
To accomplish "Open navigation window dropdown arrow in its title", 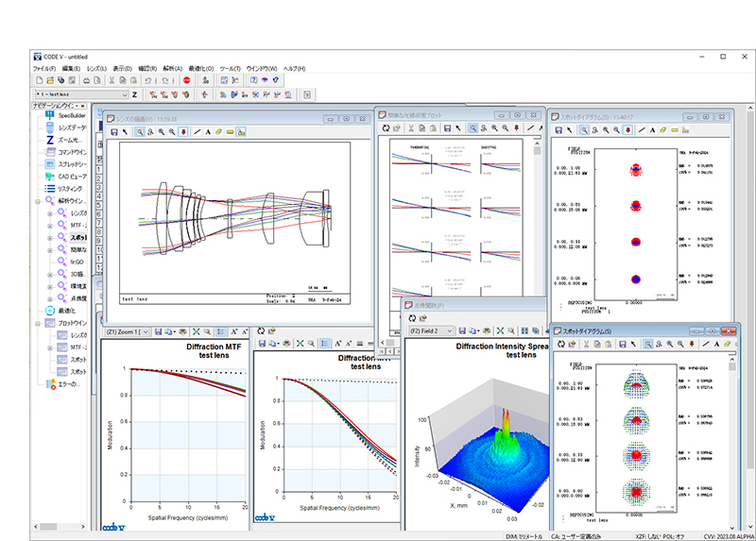I will click(x=77, y=106).
